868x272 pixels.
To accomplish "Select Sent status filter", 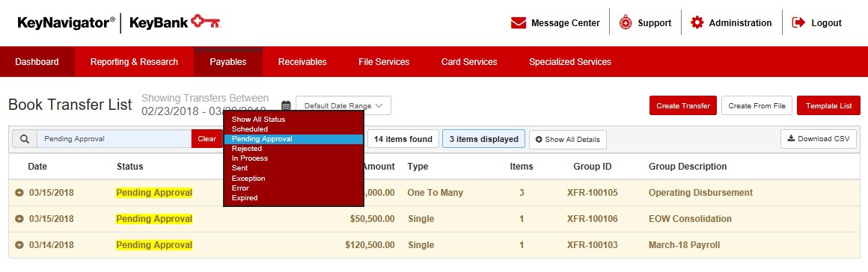I will coord(293,168).
